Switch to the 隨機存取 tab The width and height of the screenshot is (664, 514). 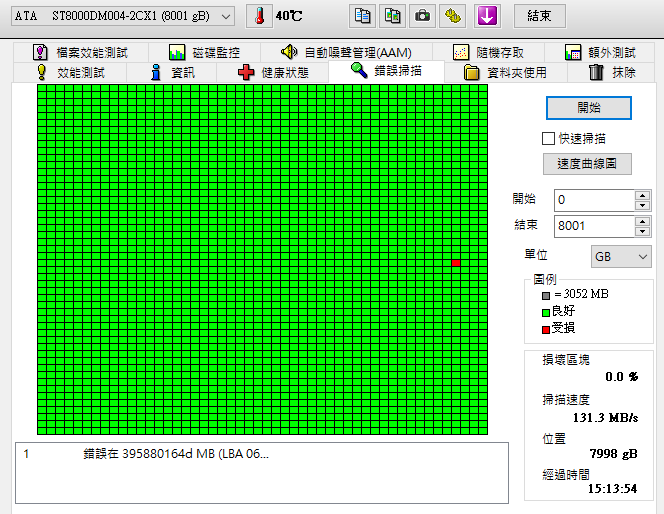coord(489,53)
